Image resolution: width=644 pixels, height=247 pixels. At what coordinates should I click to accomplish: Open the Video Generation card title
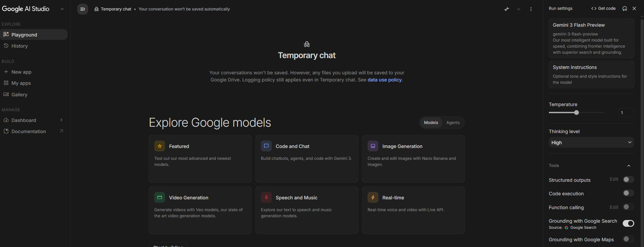(189, 198)
